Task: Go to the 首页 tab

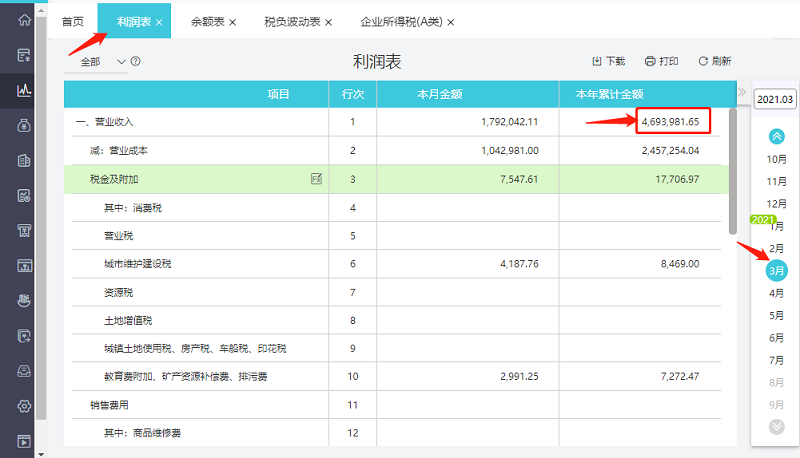Action: (72, 21)
